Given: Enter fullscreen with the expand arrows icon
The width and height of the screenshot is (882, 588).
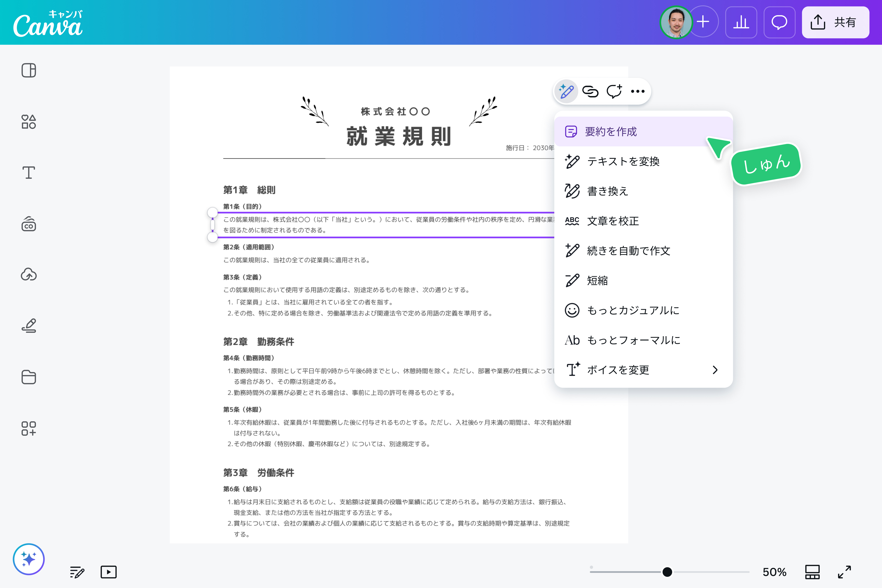Looking at the screenshot, I should (845, 572).
